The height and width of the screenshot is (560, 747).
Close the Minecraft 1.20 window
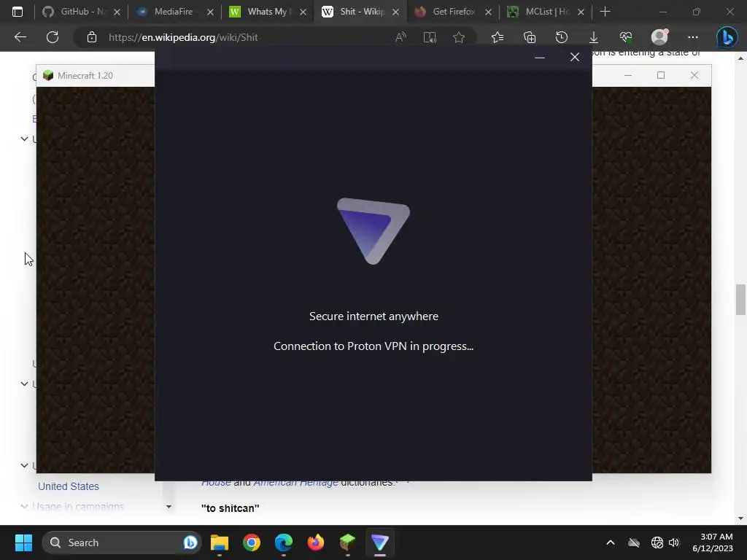694,75
